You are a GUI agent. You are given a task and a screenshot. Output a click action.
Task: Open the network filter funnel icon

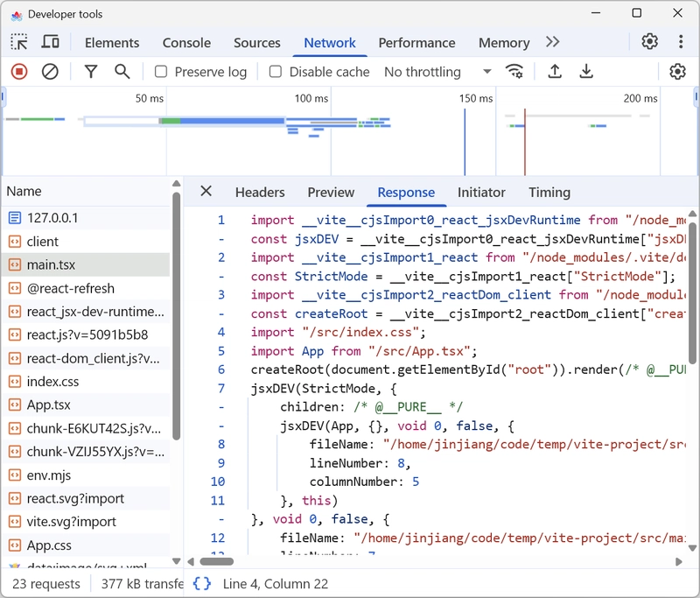pyautogui.click(x=91, y=72)
